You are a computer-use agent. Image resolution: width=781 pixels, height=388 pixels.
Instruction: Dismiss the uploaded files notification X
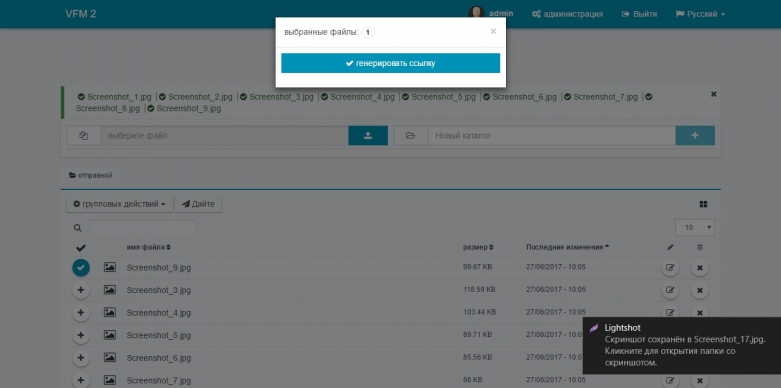tap(713, 94)
